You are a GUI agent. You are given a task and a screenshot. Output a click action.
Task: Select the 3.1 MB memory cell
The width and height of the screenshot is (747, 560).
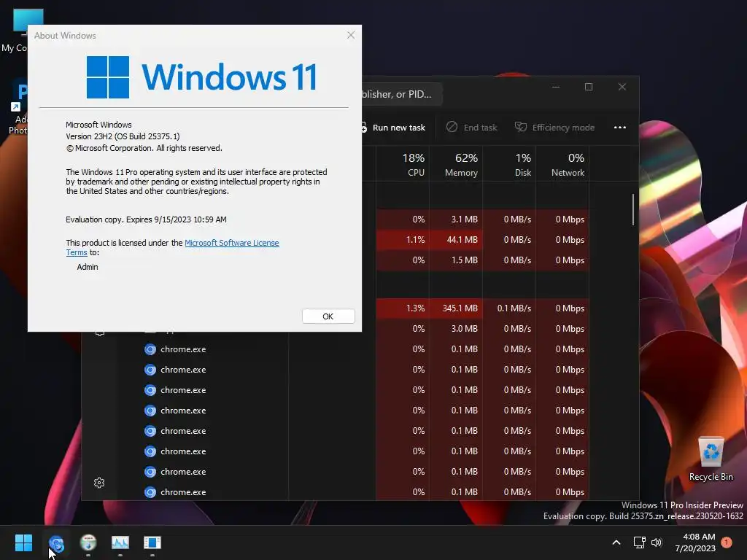pos(456,219)
